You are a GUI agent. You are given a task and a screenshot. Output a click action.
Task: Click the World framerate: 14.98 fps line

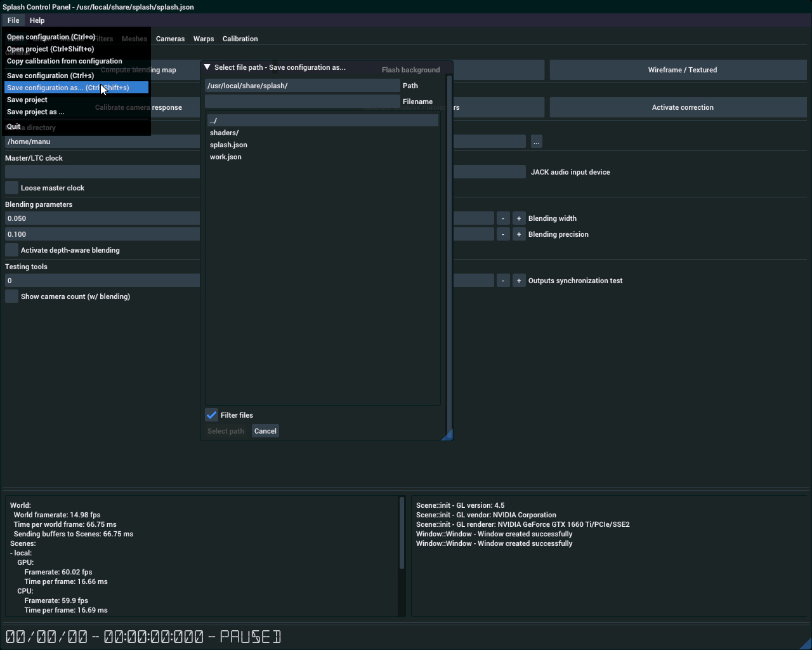(x=57, y=515)
